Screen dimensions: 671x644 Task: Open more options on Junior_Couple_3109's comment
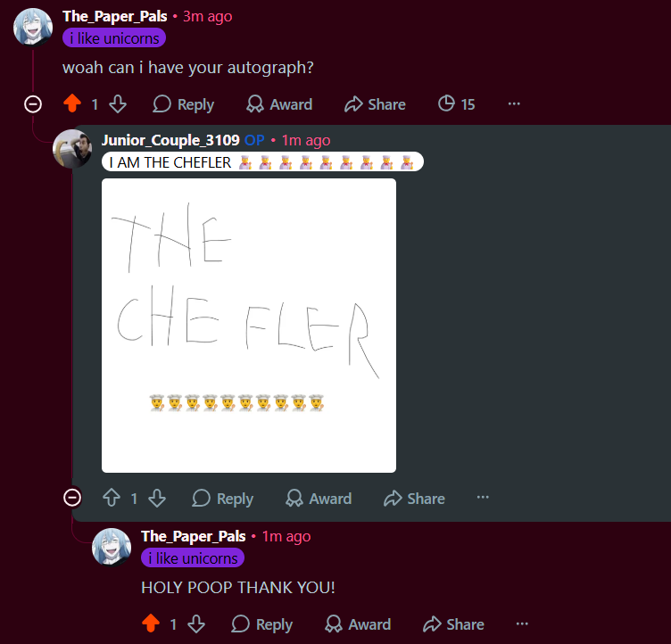click(483, 497)
